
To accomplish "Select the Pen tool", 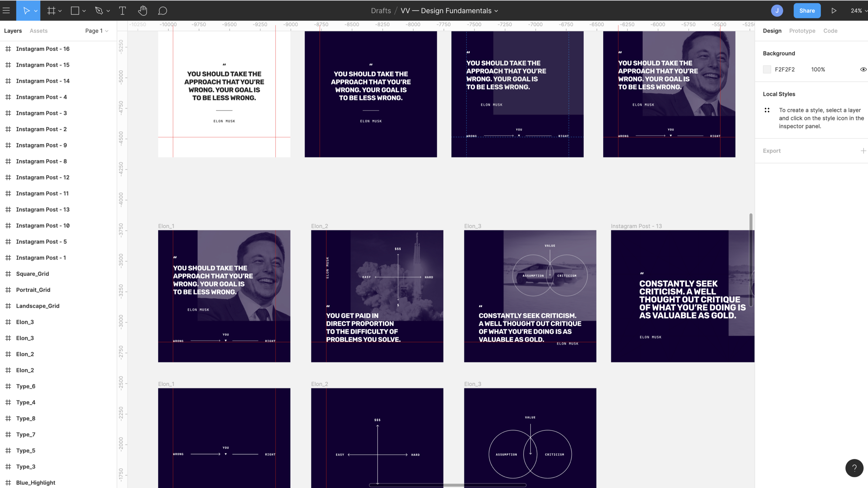I will tap(99, 11).
